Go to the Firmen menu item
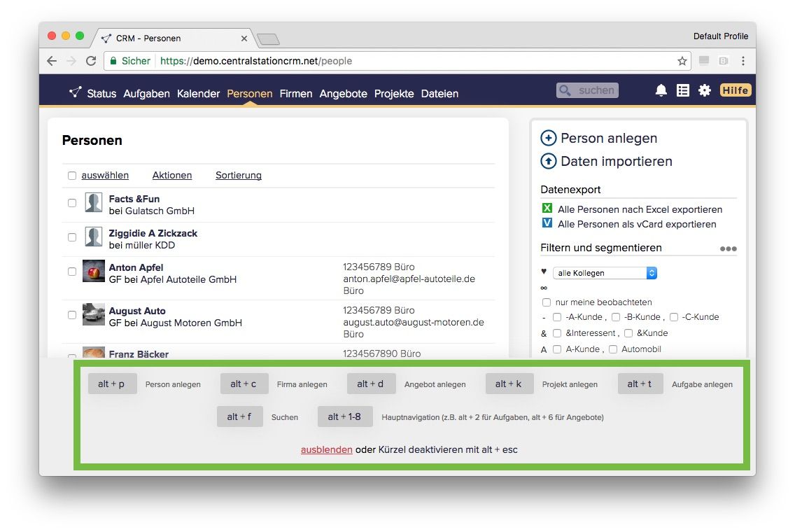The width and height of the screenshot is (795, 532). tap(296, 94)
